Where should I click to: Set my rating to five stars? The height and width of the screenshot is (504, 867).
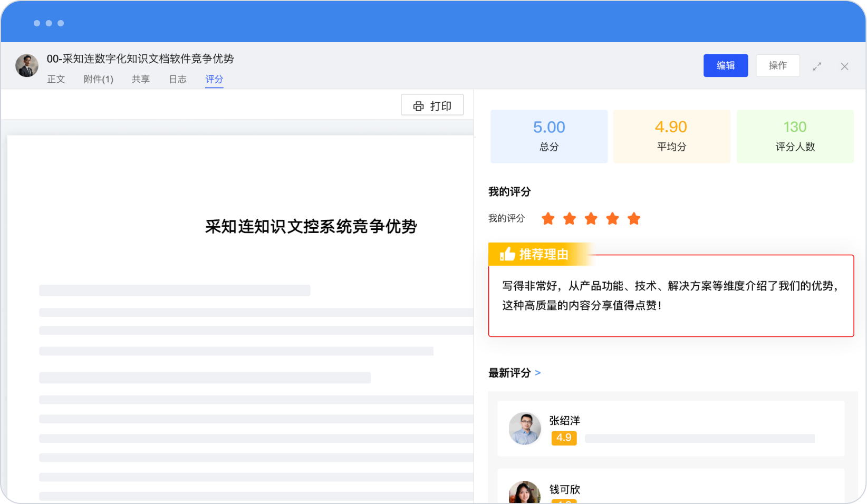(634, 219)
